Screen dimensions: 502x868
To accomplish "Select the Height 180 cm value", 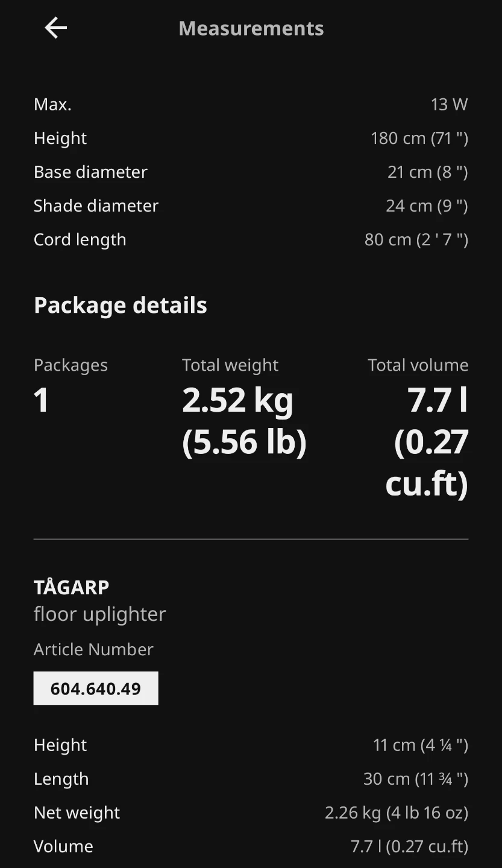I will pyautogui.click(x=419, y=139).
